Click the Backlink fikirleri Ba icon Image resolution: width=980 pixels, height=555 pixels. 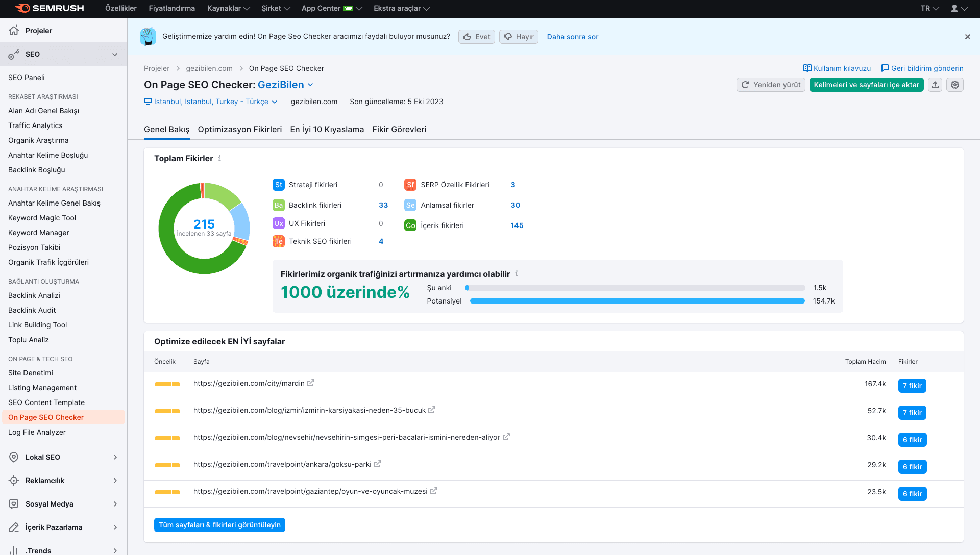[278, 205]
